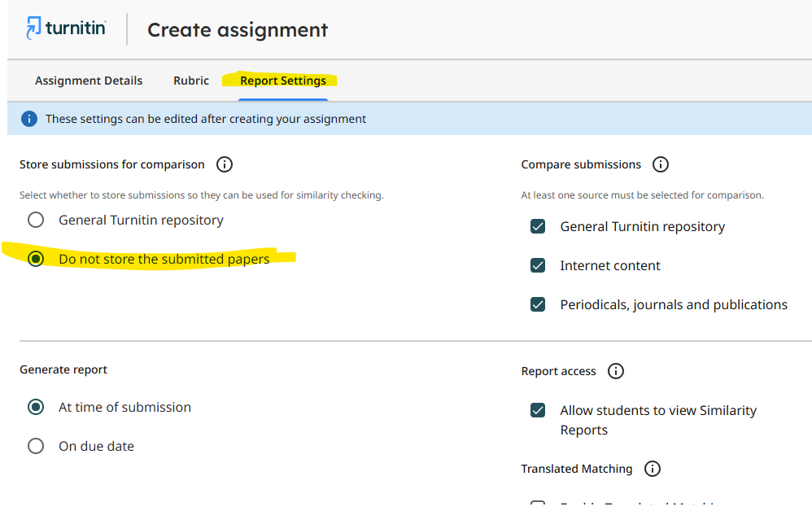
Task: Open info tooltip for Store submissions for comparison
Action: click(x=225, y=164)
